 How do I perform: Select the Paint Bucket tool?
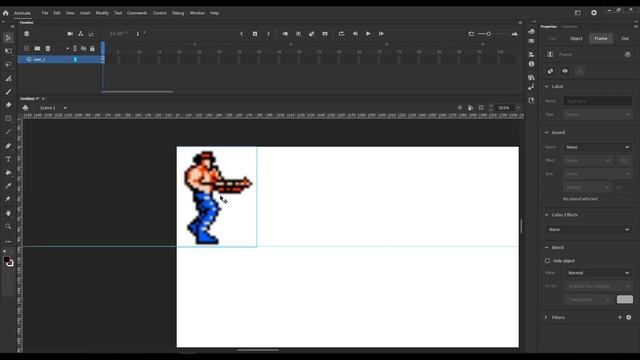[x=8, y=173]
